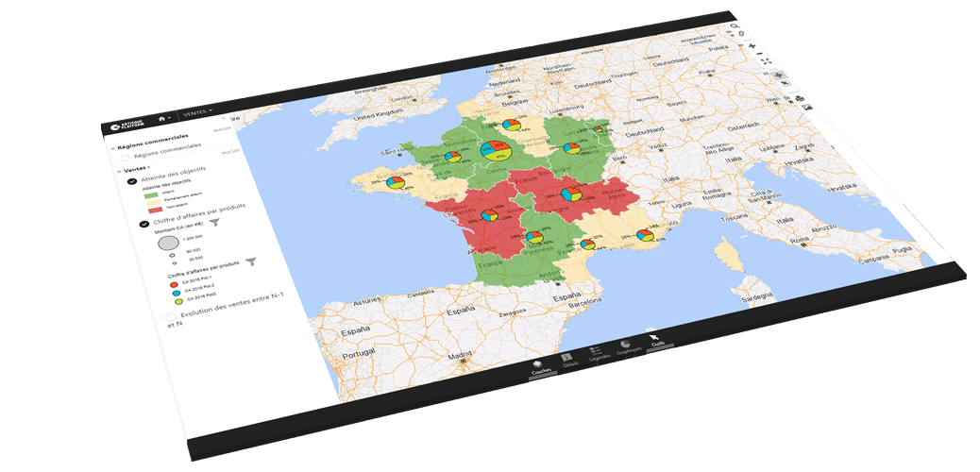980x472 pixels.
Task: Click the blue CA 2016 Pdt 2 dot
Action: pos(178,294)
